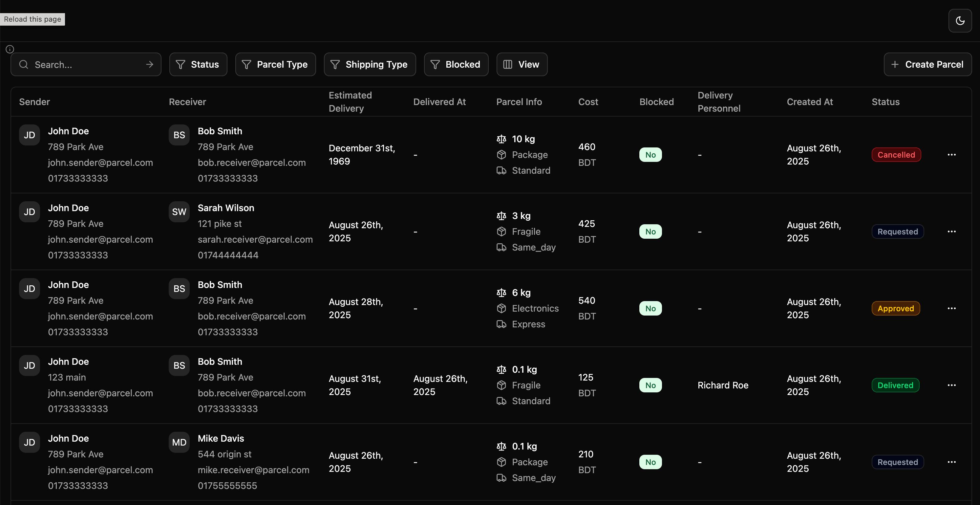980x505 pixels.
Task: Open the Parcel Type filter dropdown
Action: tap(275, 64)
